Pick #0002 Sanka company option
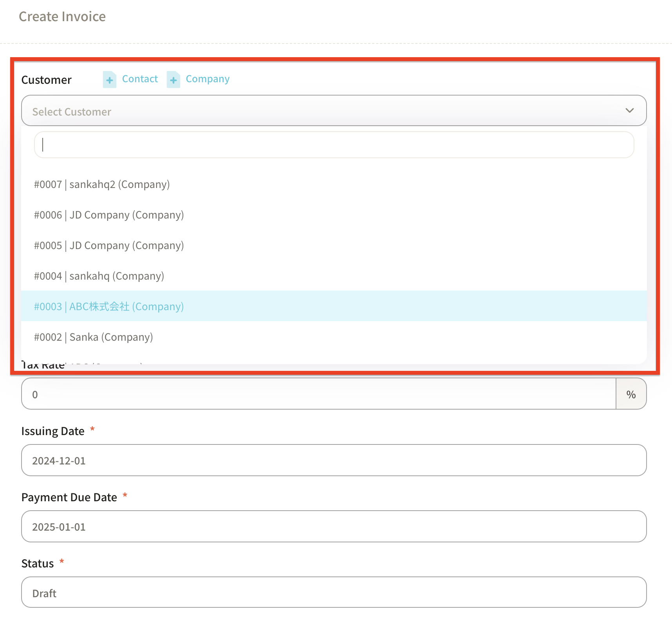This screenshot has height=625, width=672. click(x=94, y=337)
